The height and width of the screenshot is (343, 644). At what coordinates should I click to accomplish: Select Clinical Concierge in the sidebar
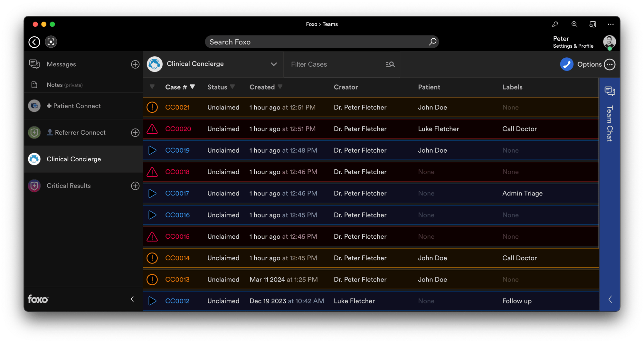[x=74, y=159]
